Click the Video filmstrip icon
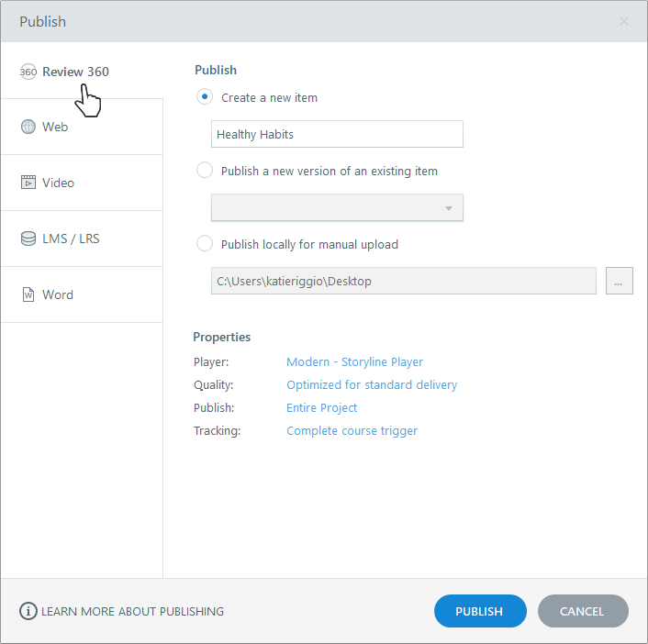 click(x=28, y=183)
